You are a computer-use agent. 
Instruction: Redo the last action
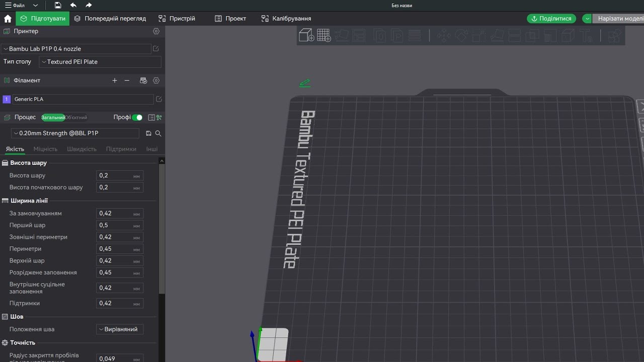pos(89,5)
